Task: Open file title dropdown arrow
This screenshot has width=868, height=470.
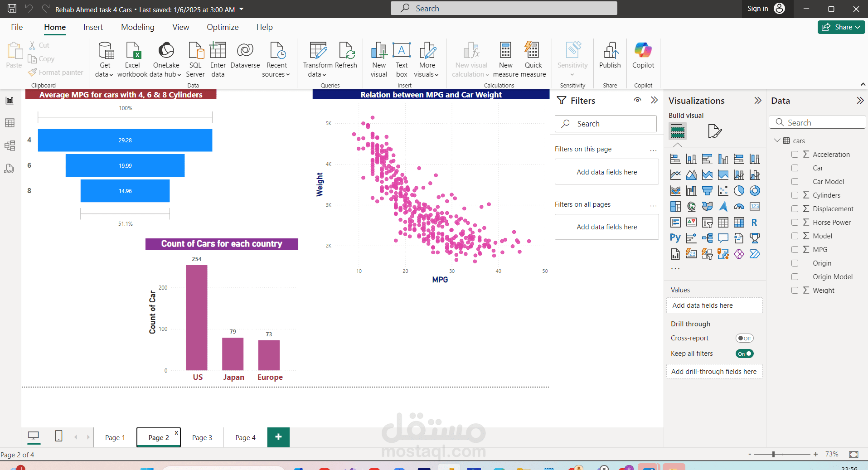Action: (242, 9)
